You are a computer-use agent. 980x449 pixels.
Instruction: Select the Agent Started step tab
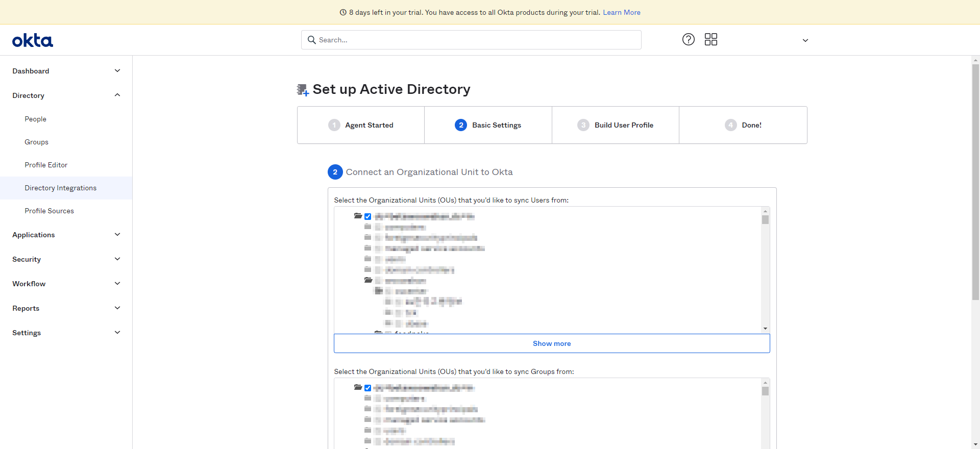point(361,125)
